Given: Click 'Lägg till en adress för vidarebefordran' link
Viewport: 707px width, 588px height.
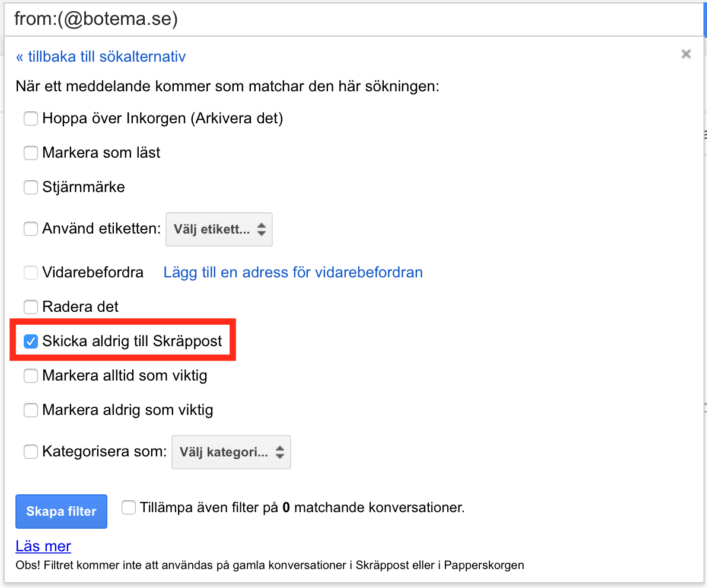Looking at the screenshot, I should pyautogui.click(x=293, y=273).
